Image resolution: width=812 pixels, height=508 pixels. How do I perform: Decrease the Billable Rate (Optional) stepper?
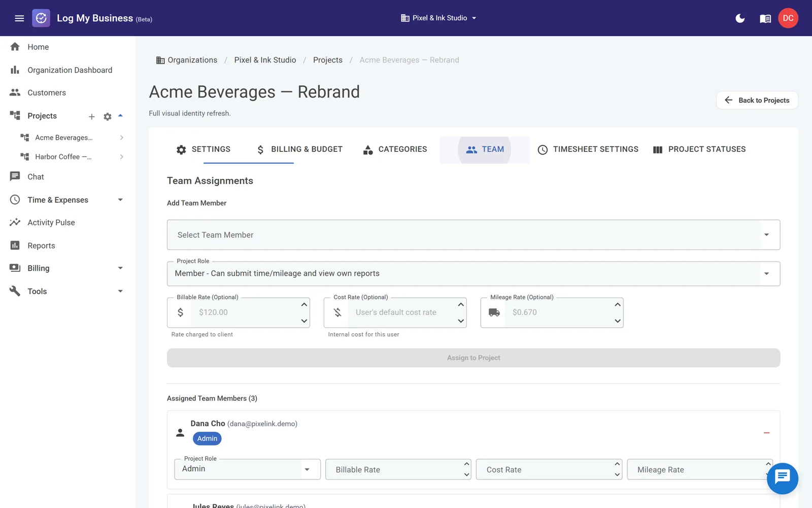[304, 321]
